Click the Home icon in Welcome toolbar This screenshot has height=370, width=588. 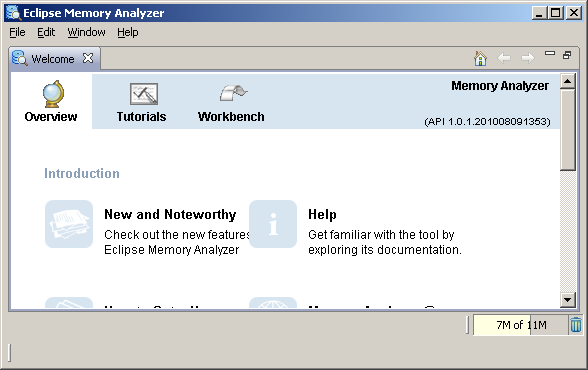tap(480, 58)
